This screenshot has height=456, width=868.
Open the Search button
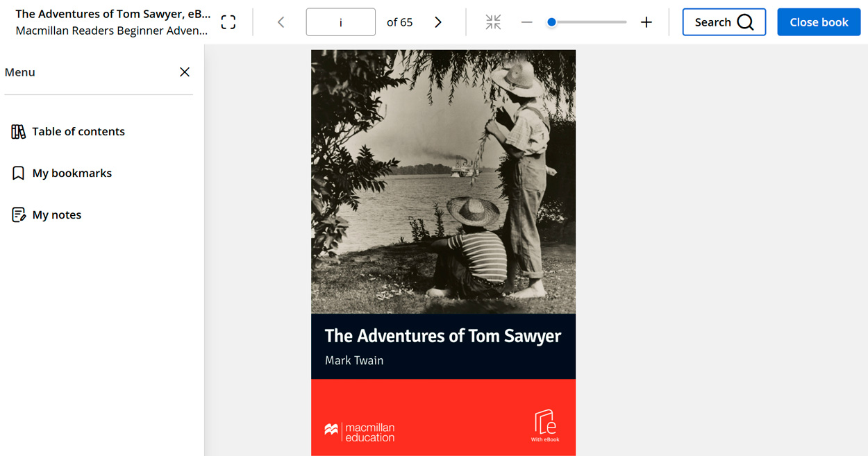tap(724, 22)
